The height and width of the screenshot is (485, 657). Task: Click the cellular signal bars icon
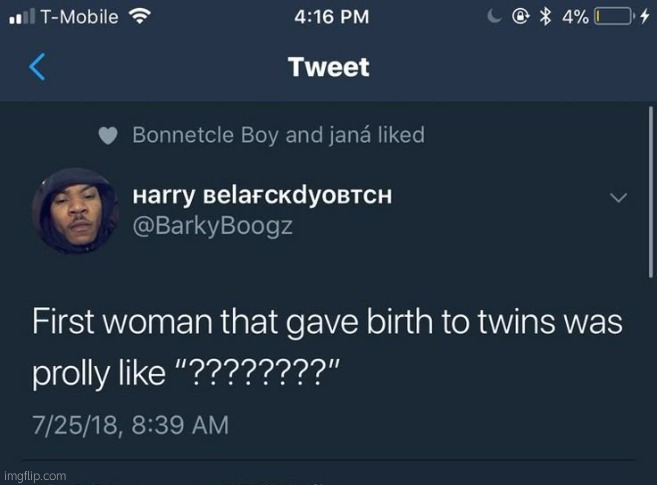[x=21, y=17]
